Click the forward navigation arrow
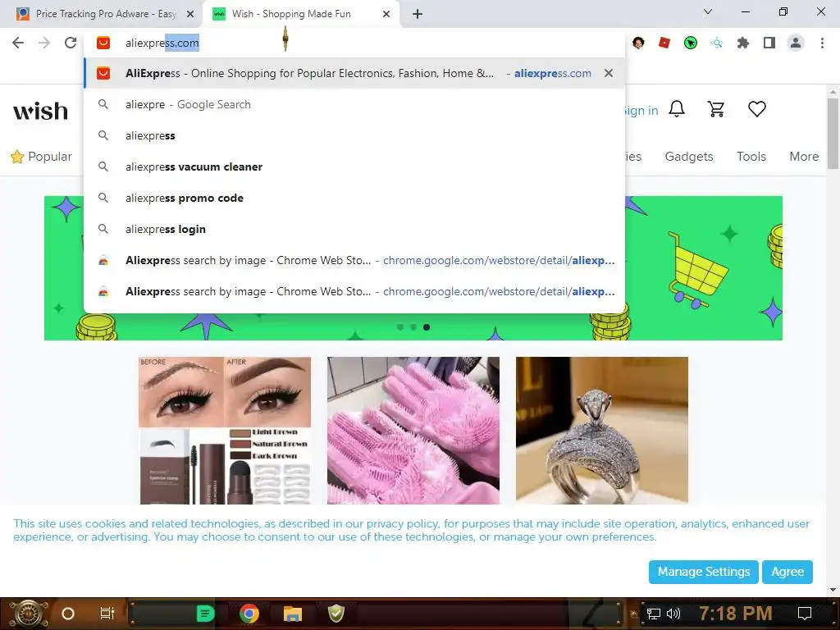This screenshot has height=630, width=840. 44,43
